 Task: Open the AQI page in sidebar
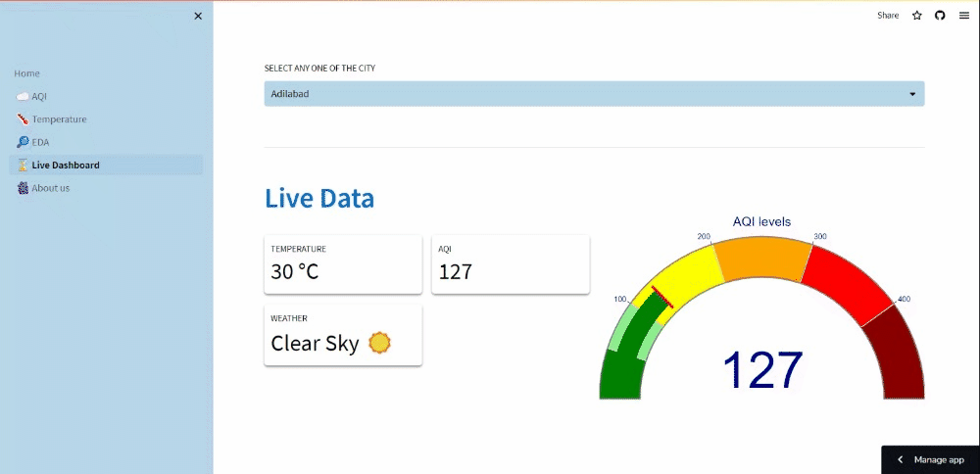[39, 96]
